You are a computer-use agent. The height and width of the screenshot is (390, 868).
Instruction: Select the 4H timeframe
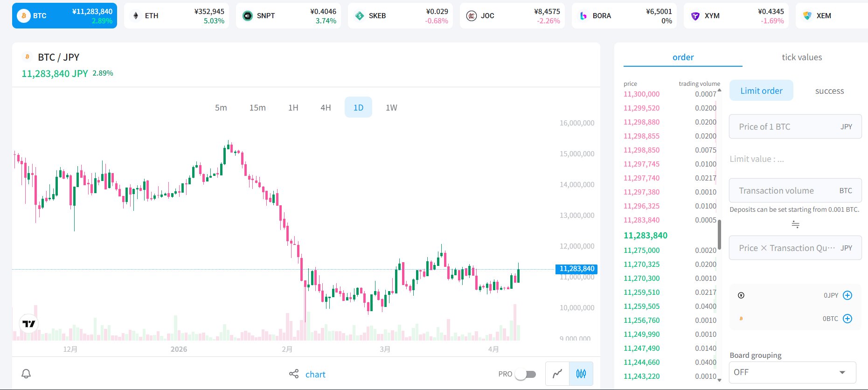point(326,108)
